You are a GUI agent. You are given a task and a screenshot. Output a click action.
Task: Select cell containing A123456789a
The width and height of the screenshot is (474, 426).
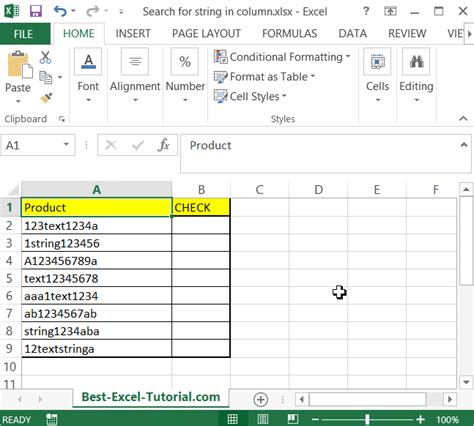pyautogui.click(x=97, y=261)
